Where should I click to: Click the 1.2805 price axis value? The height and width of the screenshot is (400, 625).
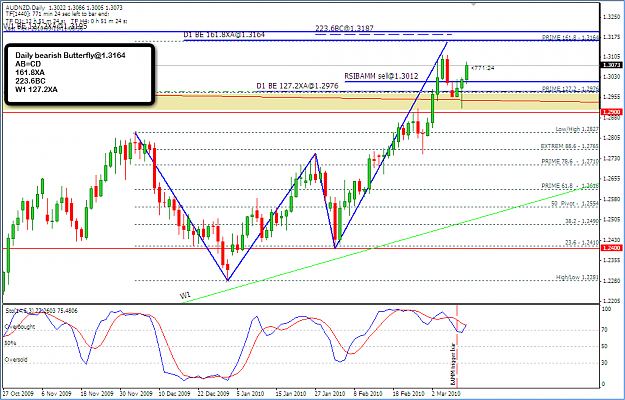tap(611, 138)
